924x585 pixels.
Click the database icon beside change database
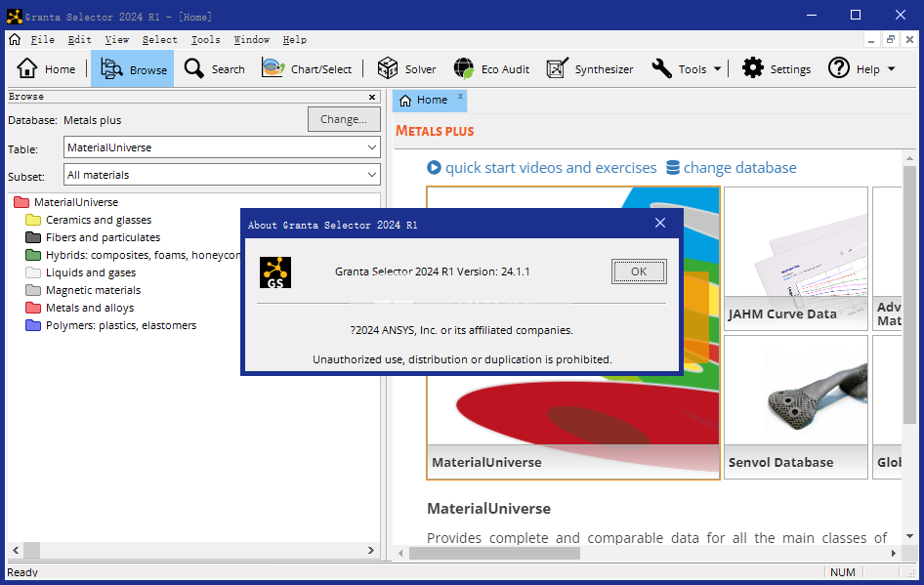(672, 168)
